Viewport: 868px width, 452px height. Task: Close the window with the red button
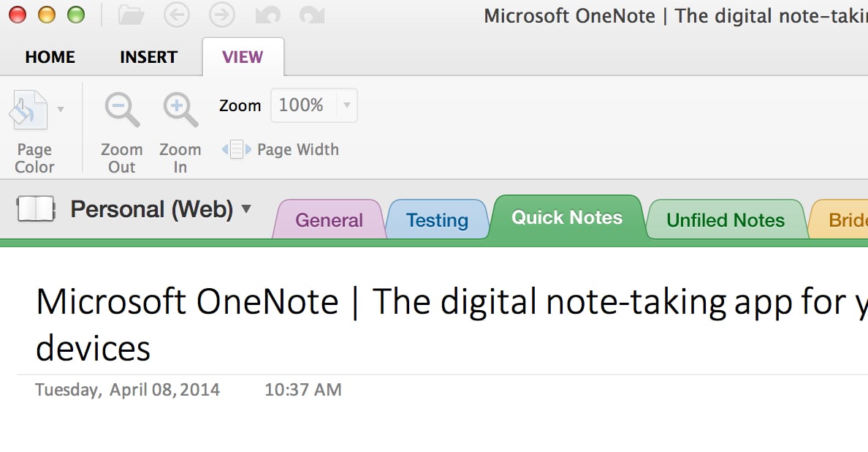click(x=18, y=15)
